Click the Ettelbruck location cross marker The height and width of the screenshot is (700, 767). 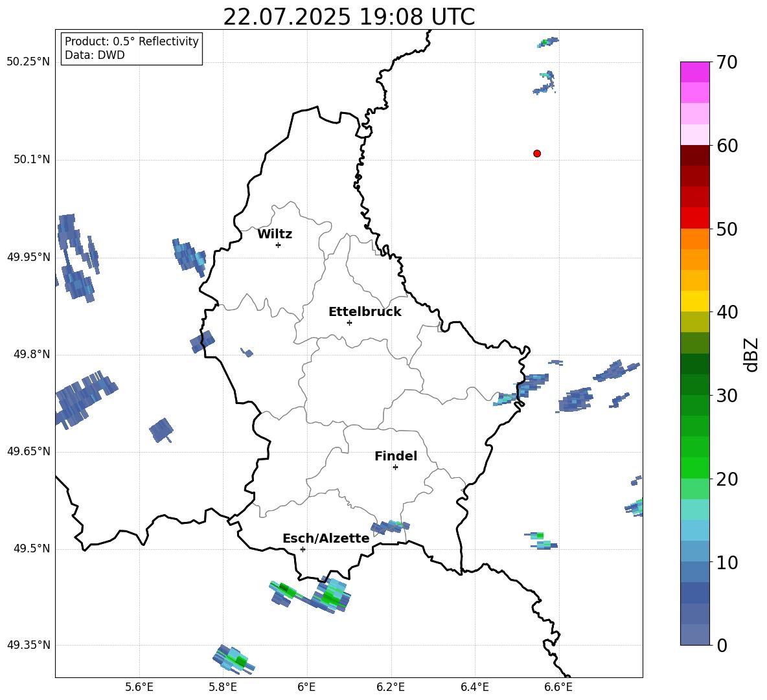(349, 322)
